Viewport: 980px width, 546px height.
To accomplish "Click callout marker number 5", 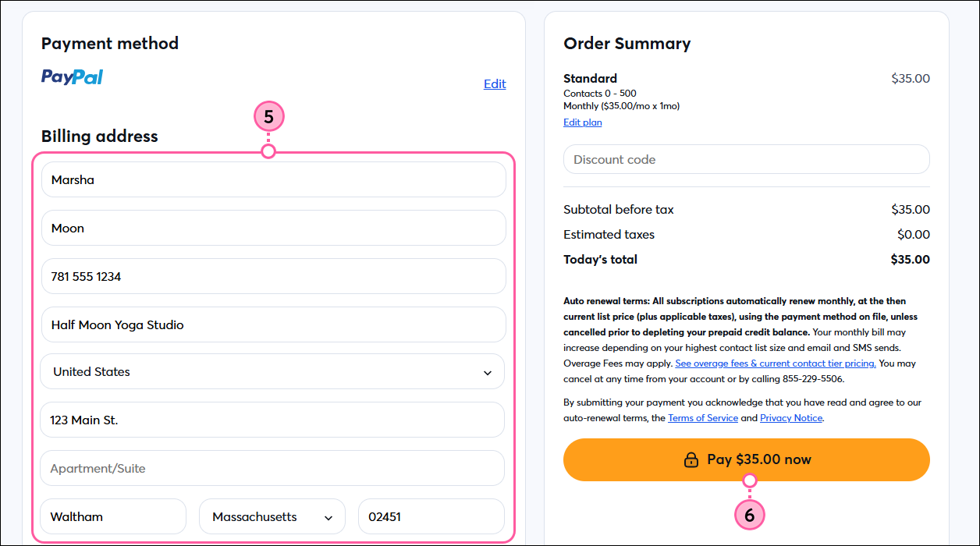I will [x=268, y=115].
